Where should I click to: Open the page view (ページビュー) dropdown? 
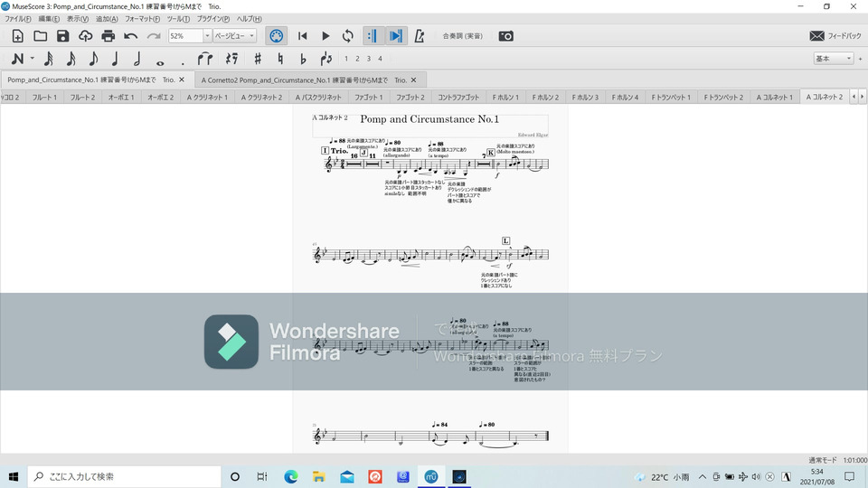click(235, 36)
